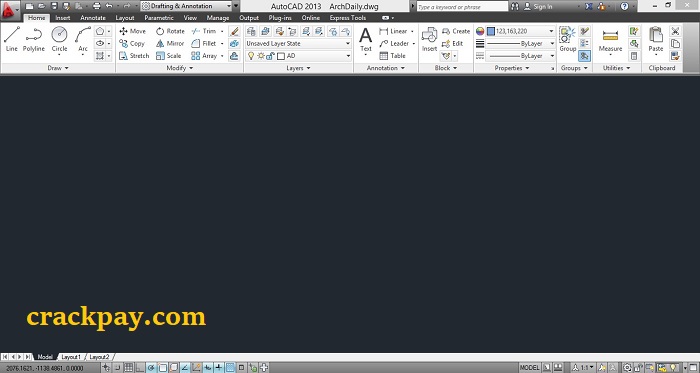Select the Mirror tool
Screen dimensions: 700x373
point(170,43)
